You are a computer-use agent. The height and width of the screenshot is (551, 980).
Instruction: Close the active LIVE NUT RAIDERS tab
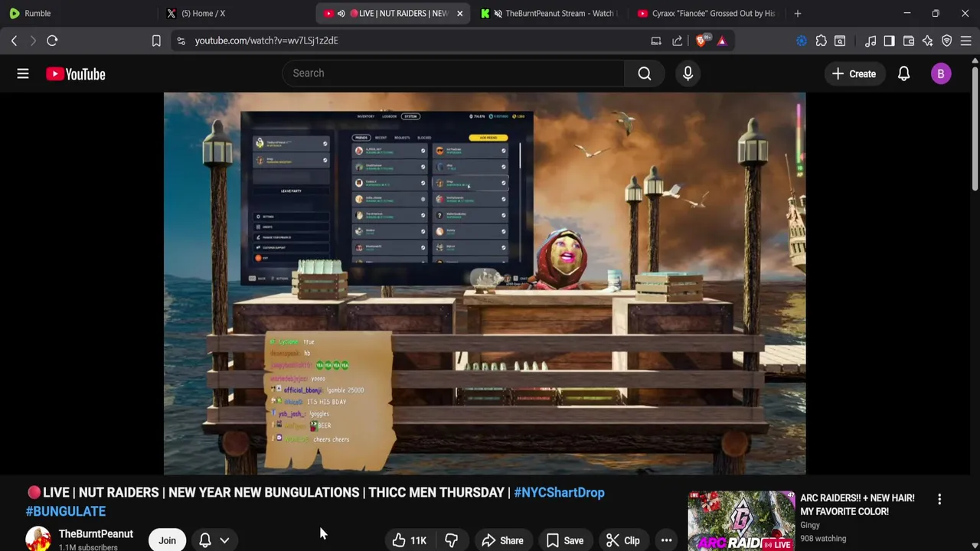(459, 13)
